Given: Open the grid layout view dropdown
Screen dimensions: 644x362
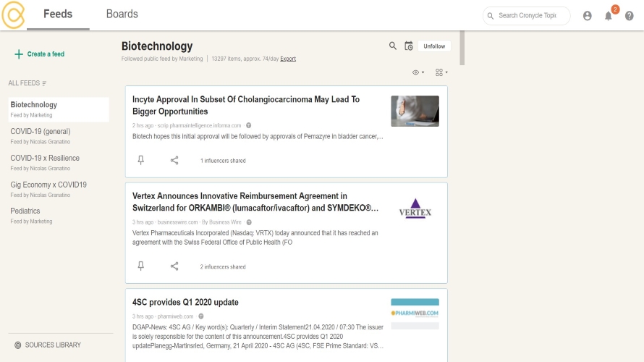Looking at the screenshot, I should click(x=441, y=72).
